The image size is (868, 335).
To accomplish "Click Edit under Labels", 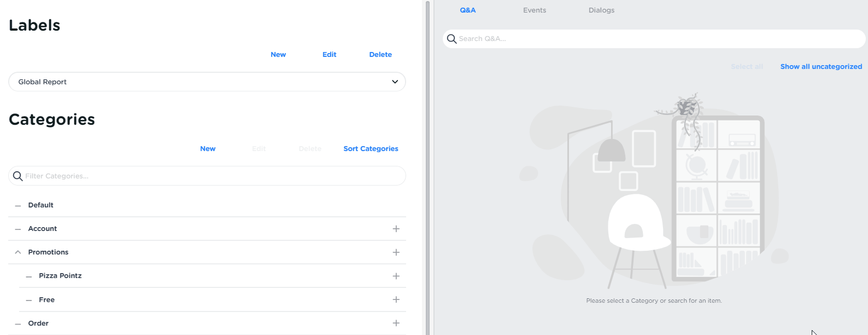I will click(x=329, y=55).
